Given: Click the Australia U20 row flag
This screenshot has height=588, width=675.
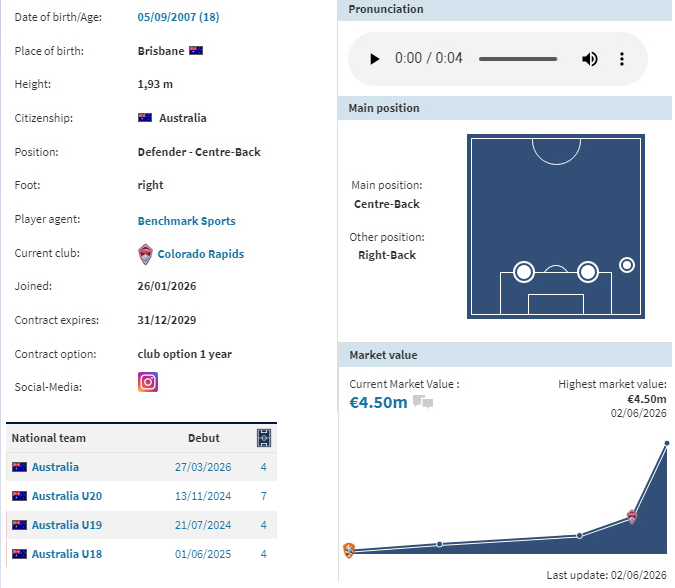Looking at the screenshot, I should (x=19, y=496).
